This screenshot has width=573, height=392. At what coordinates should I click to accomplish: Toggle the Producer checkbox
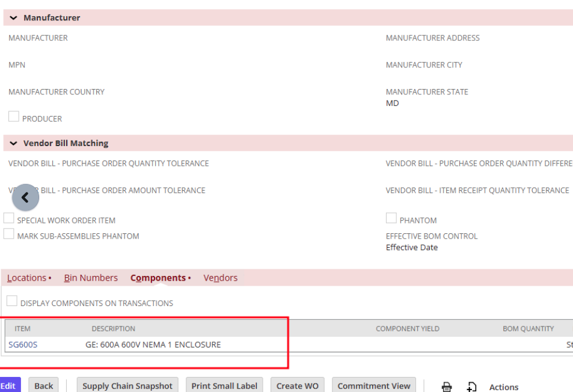[x=14, y=118]
